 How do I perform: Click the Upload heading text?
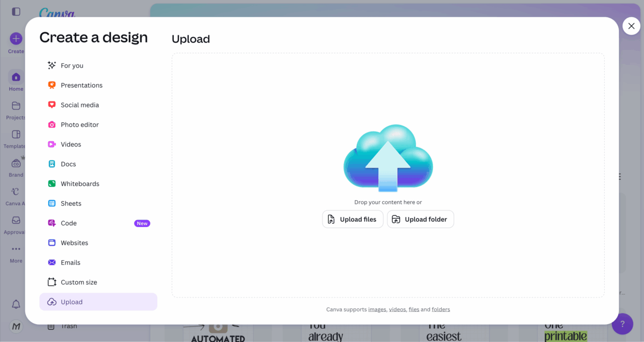coord(191,39)
